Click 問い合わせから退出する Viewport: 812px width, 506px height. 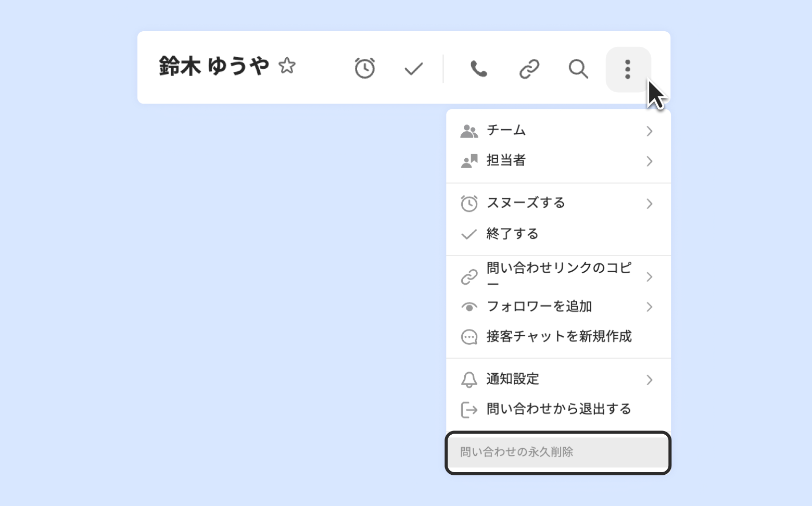pyautogui.click(x=559, y=409)
